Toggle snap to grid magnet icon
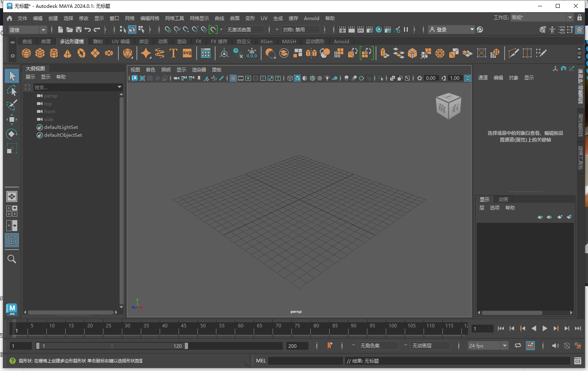The height and width of the screenshot is (371, 588). coord(168,29)
